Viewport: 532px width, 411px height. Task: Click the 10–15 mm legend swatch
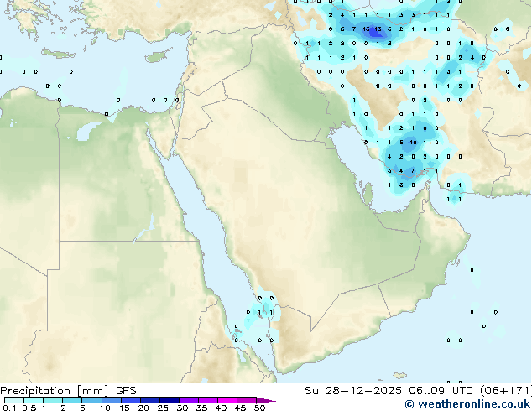(112, 400)
